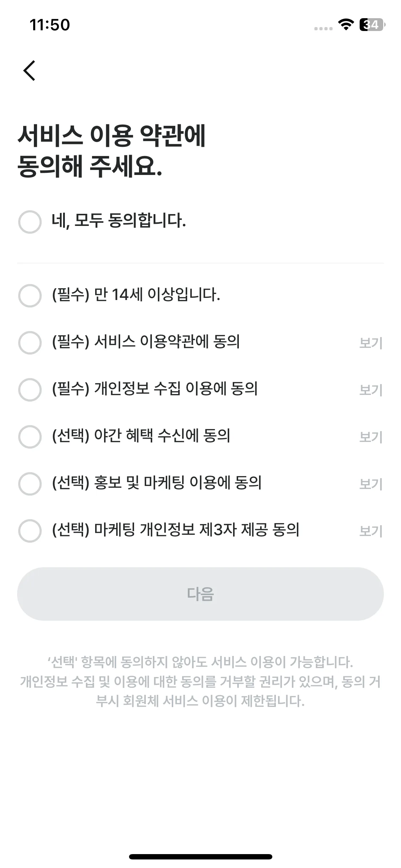Tap the '네, 모두 동의합니다.' label text
The image size is (401, 868).
coord(119,221)
